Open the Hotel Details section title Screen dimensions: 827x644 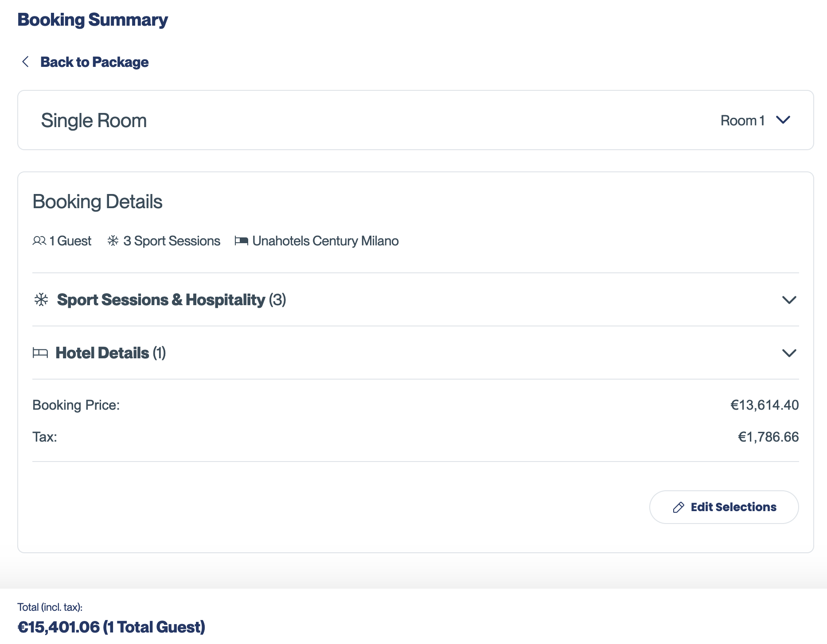pos(110,353)
